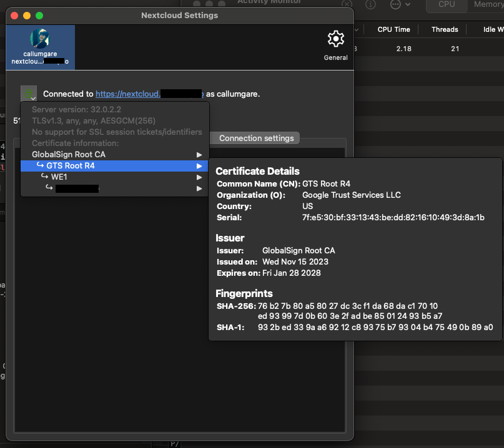The width and height of the screenshot is (504, 448).
Task: Expand GTS Root R4 submenu arrow
Action: [199, 165]
